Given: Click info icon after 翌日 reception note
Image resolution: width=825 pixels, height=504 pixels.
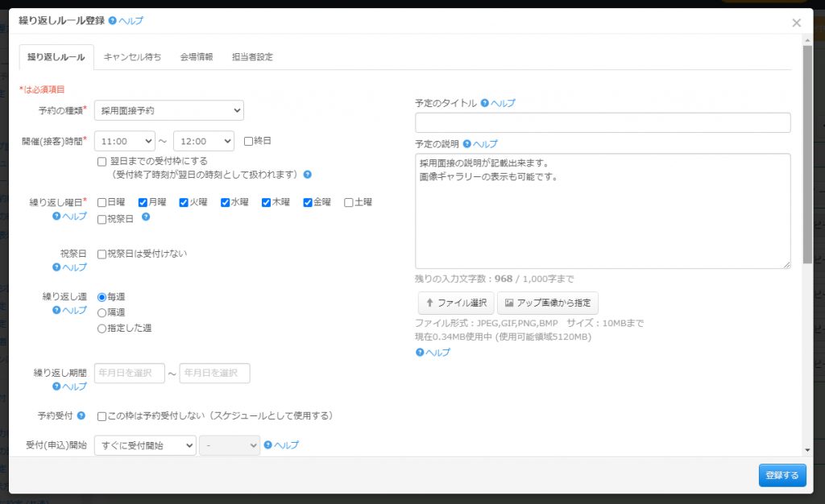Looking at the screenshot, I should [308, 174].
